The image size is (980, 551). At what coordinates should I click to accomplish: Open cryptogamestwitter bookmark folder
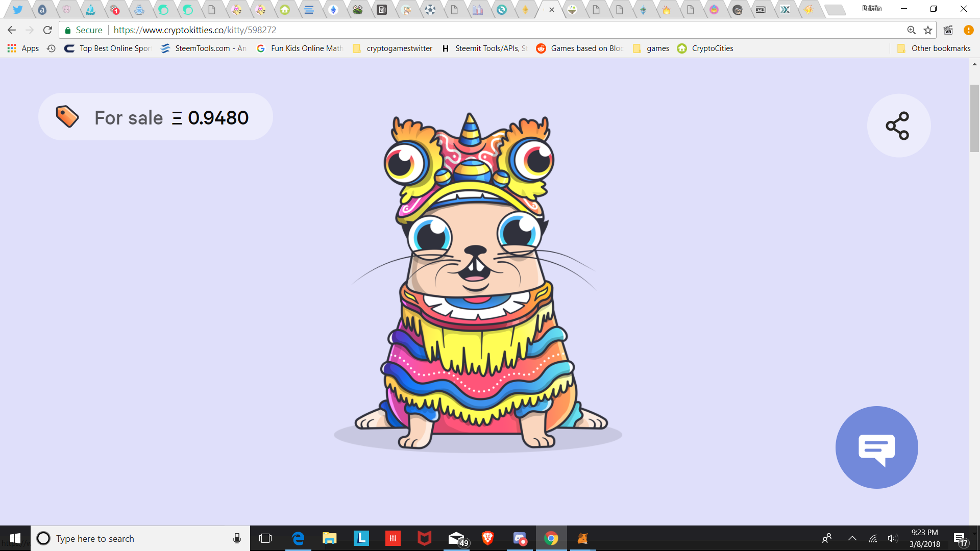393,48
